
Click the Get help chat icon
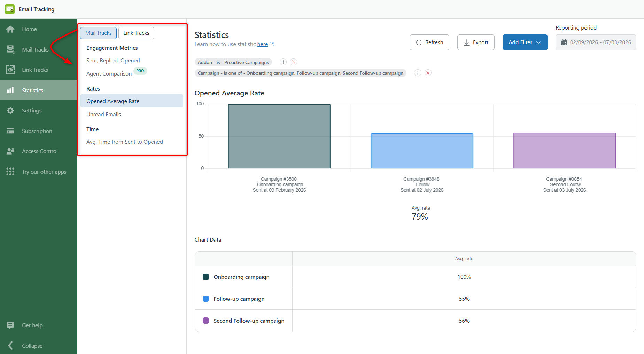pos(10,325)
